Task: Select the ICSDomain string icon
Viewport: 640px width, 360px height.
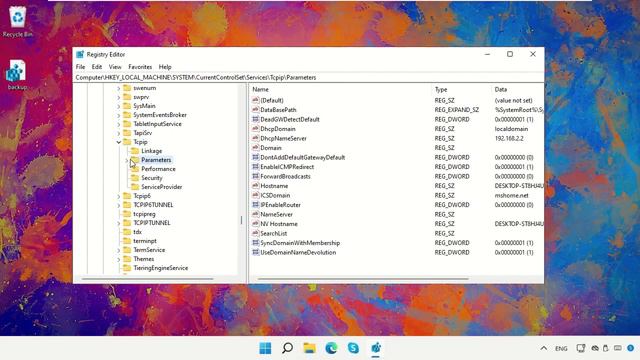Action: (256, 196)
